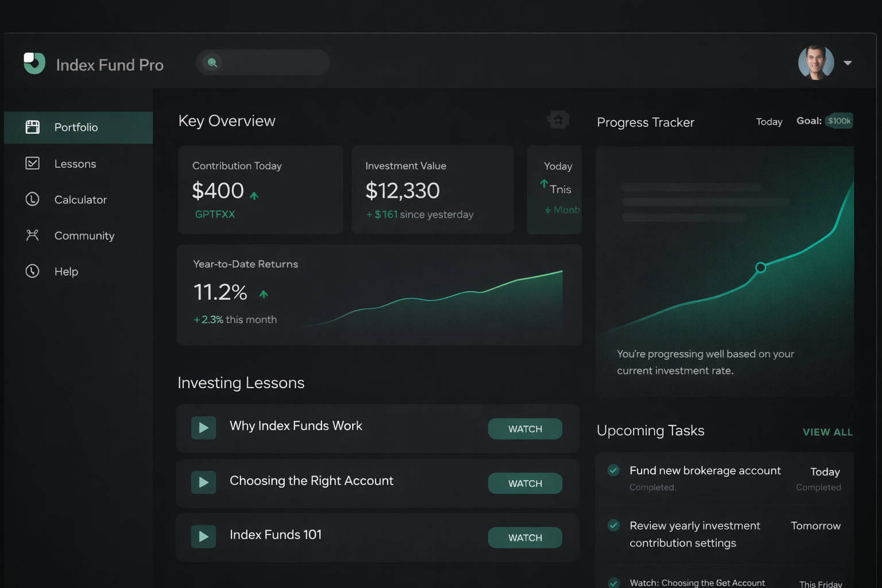Click the GPTFXX fund ticker
The height and width of the screenshot is (588, 882).
(x=215, y=214)
